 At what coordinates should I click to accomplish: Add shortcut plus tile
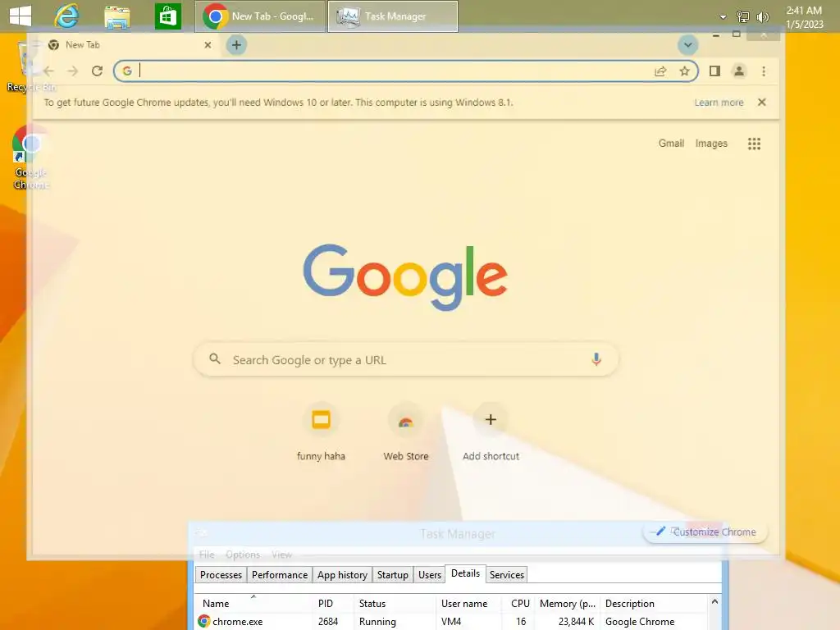491,433
